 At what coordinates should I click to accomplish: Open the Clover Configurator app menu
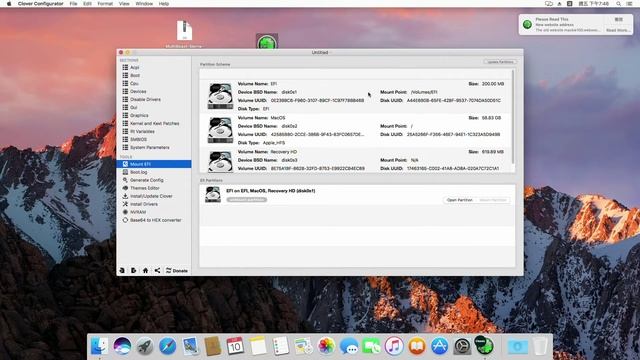40,4
